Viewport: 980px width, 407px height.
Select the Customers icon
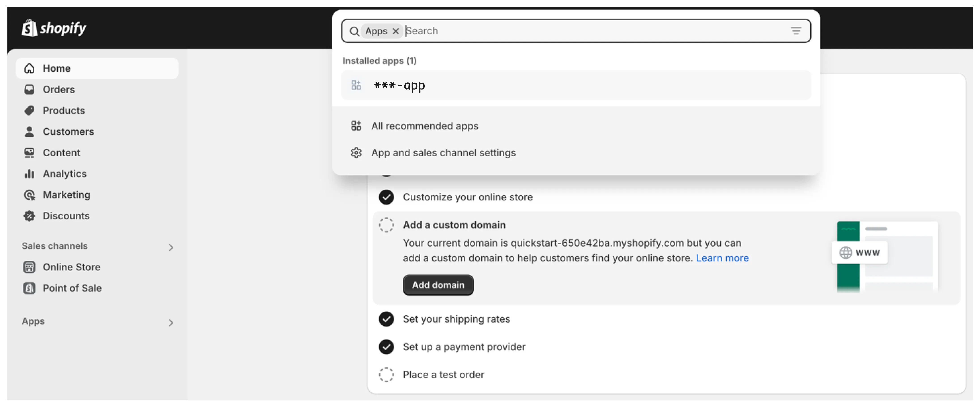[29, 131]
